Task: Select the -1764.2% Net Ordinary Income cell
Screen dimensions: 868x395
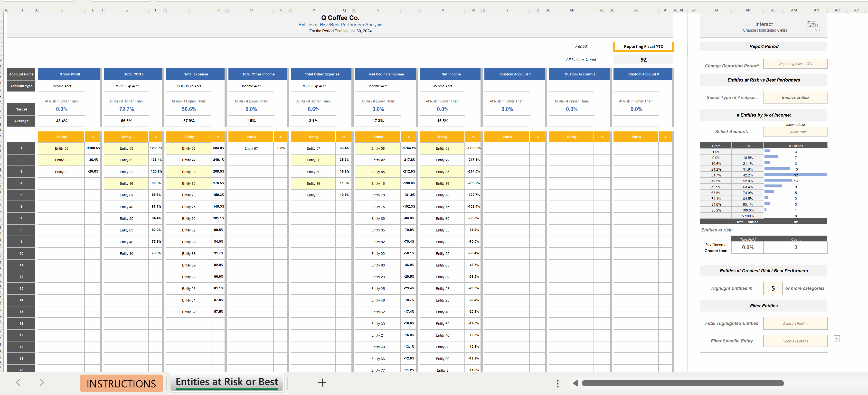Action: [409, 148]
